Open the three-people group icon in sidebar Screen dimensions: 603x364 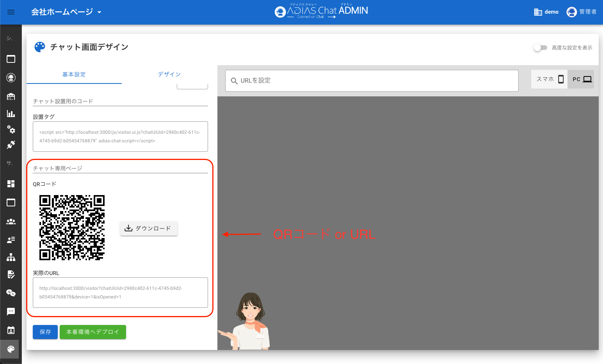pyautogui.click(x=11, y=222)
